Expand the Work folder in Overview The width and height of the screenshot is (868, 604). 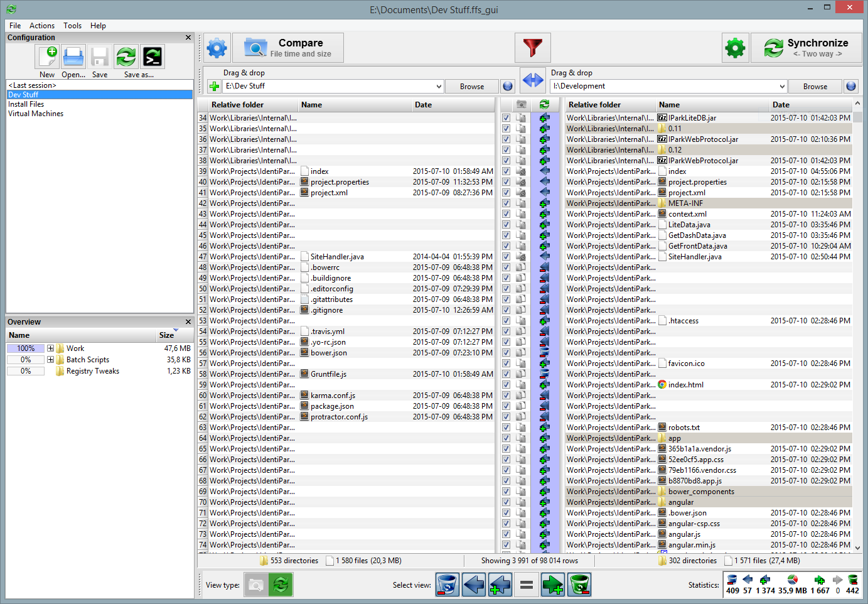50,348
